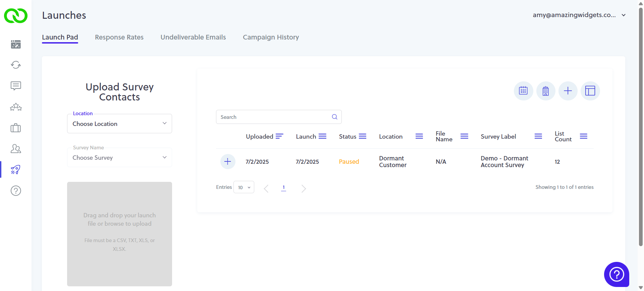Viewport: 644px width, 291px height.
Task: Switch to the Response Rates tab
Action: tap(119, 37)
